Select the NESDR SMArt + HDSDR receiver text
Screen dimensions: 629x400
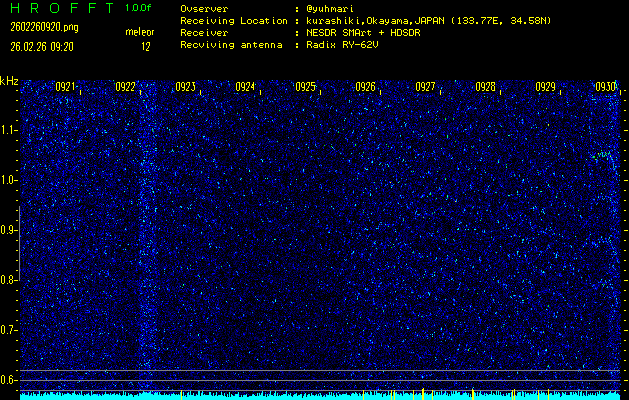point(364,33)
